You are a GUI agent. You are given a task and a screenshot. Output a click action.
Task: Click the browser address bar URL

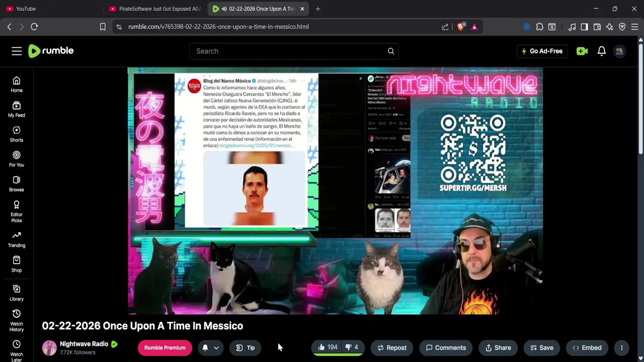click(x=218, y=27)
